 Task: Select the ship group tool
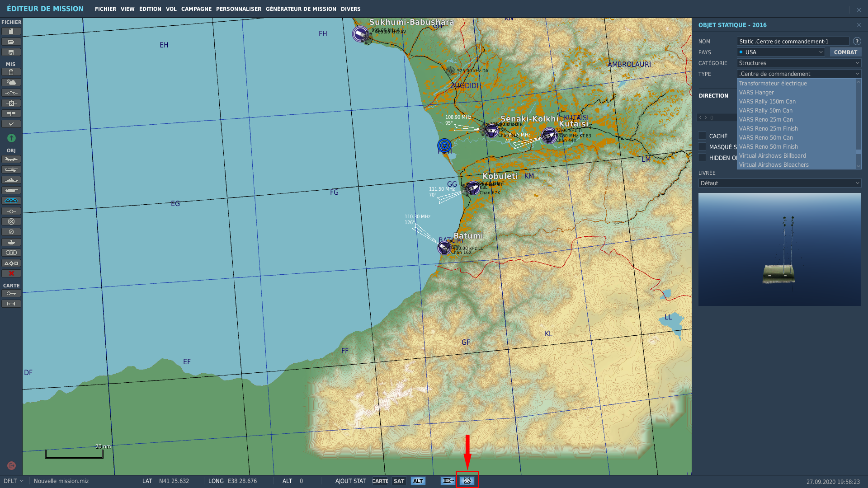[x=11, y=180]
